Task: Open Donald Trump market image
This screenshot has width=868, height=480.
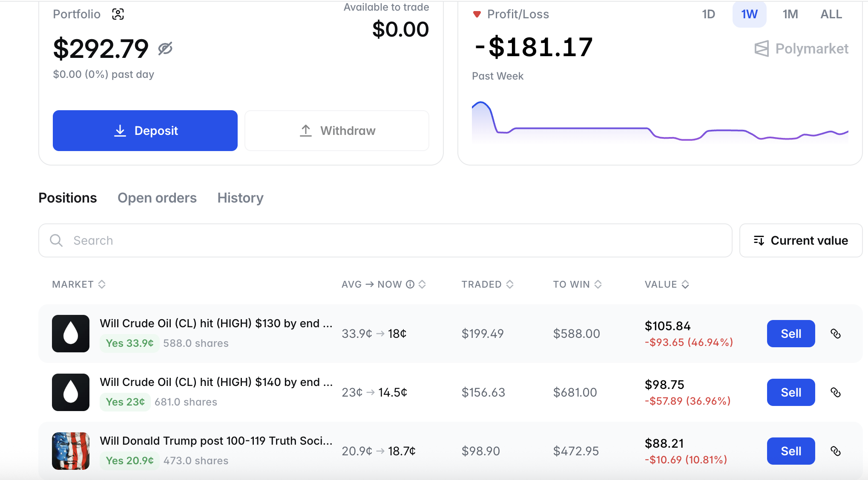Action: click(71, 451)
